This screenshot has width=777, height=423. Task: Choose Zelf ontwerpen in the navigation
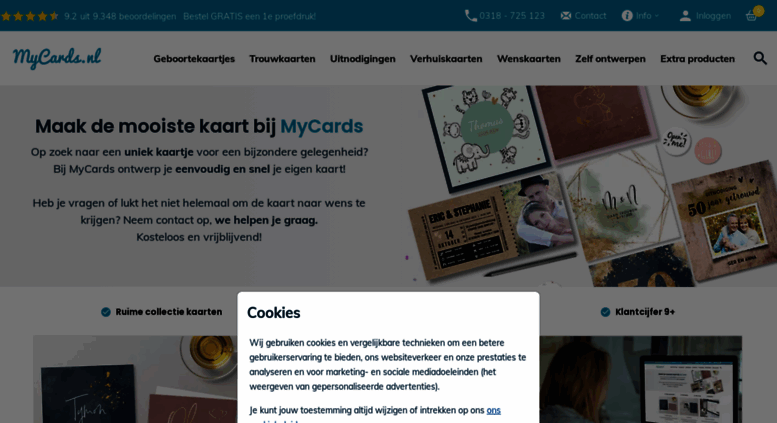610,58
